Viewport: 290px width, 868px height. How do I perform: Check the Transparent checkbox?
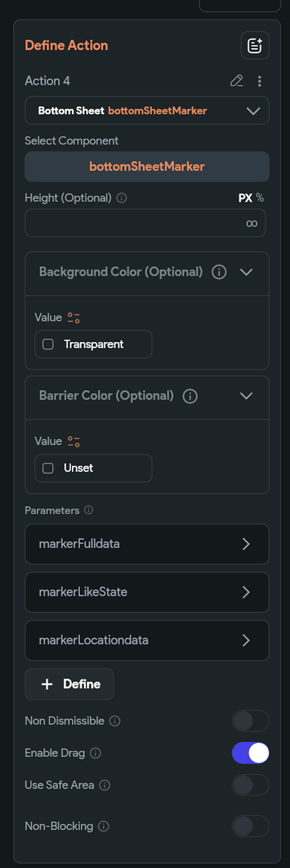(48, 344)
